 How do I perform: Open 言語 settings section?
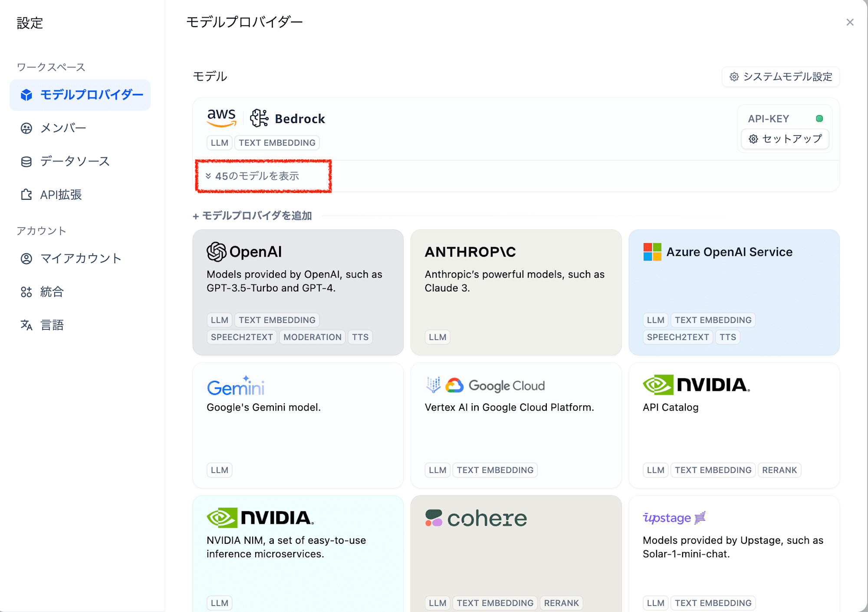(80, 325)
